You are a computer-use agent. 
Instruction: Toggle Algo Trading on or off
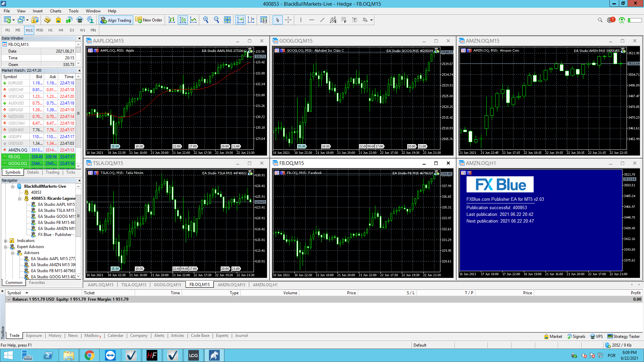coord(116,20)
